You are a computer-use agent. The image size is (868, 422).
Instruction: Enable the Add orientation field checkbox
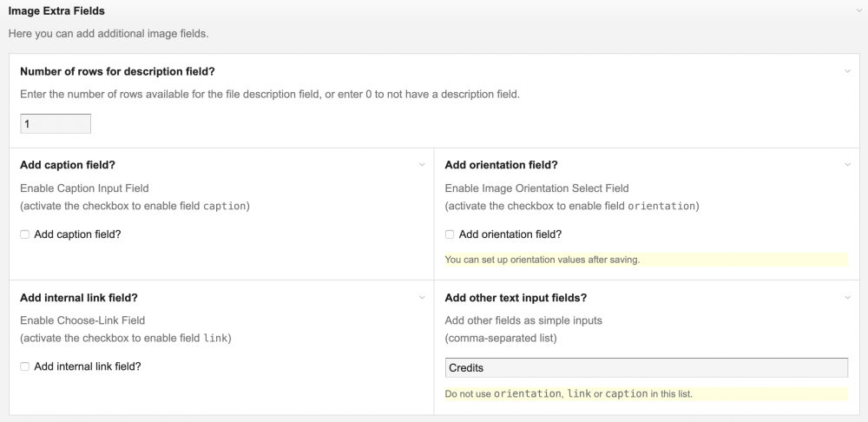450,234
